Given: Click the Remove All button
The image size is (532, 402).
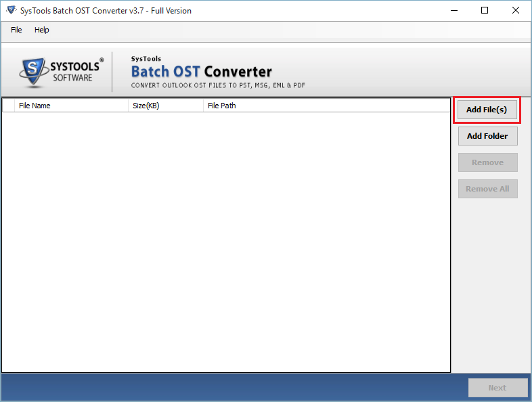Looking at the screenshot, I should [487, 189].
